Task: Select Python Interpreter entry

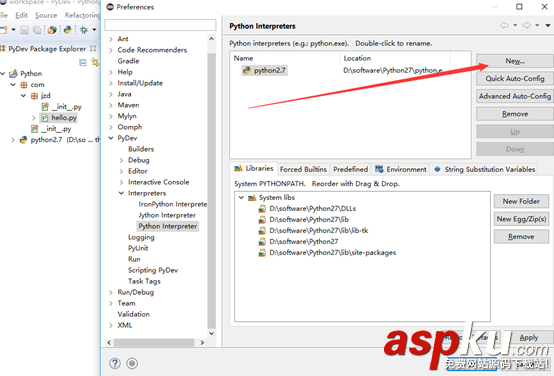Action: (x=167, y=226)
